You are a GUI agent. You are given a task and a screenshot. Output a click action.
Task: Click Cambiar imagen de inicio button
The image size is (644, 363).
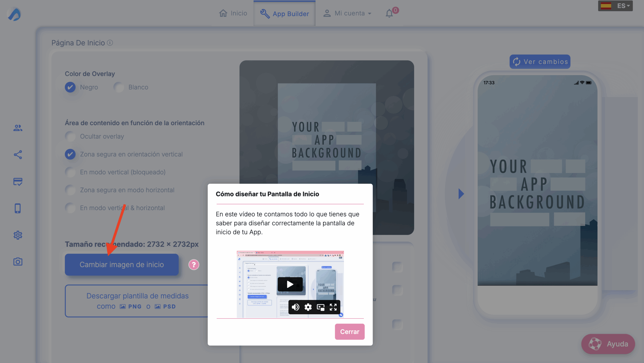pyautogui.click(x=122, y=264)
